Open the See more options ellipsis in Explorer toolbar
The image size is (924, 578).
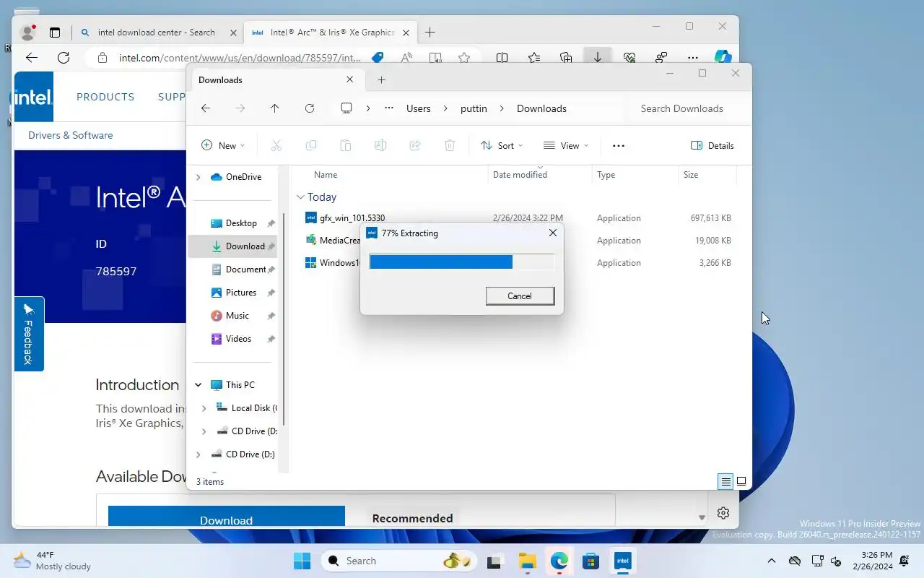(x=619, y=145)
